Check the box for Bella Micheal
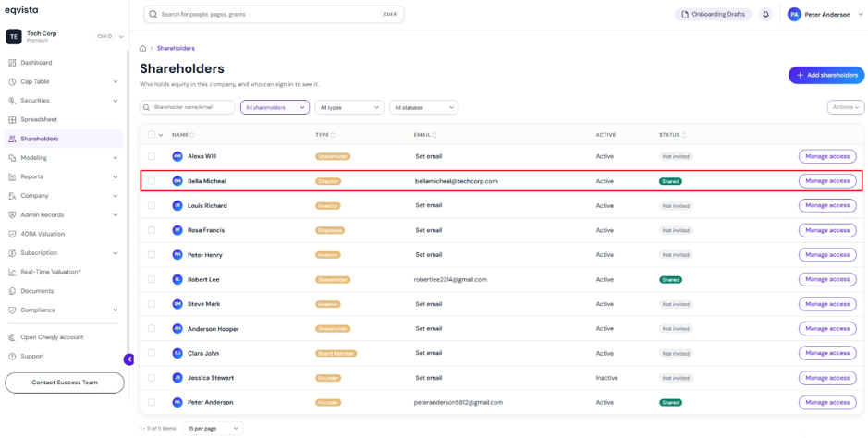 (x=152, y=181)
